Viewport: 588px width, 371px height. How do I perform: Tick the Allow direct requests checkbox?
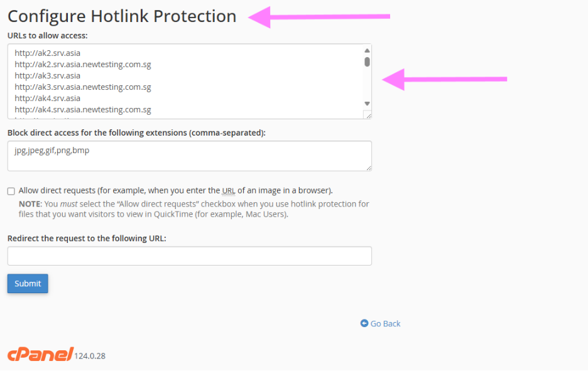(x=11, y=191)
